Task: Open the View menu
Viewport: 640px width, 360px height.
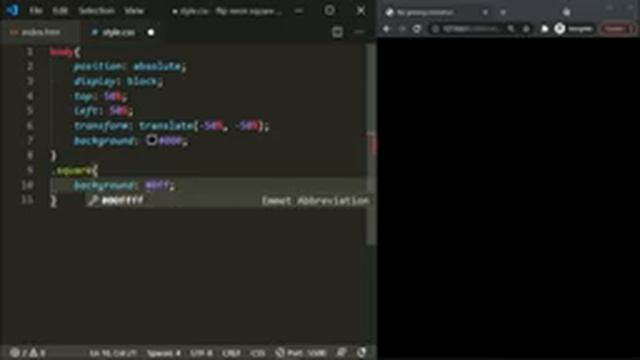Action: tap(134, 11)
